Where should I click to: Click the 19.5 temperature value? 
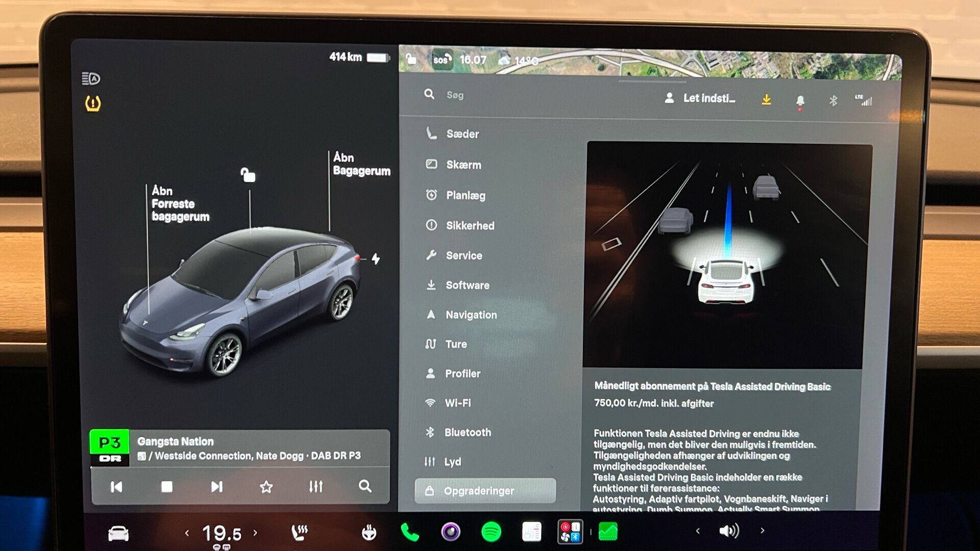pos(222,534)
